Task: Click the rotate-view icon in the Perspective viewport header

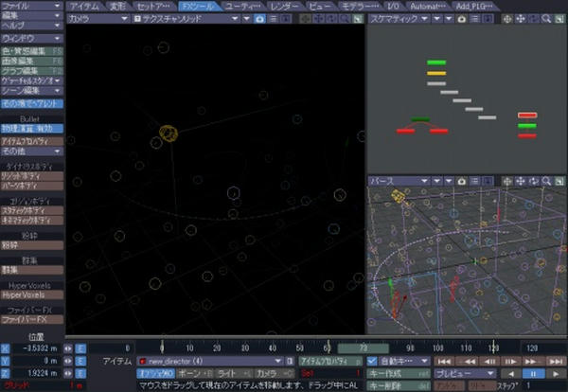Action: tap(533, 181)
